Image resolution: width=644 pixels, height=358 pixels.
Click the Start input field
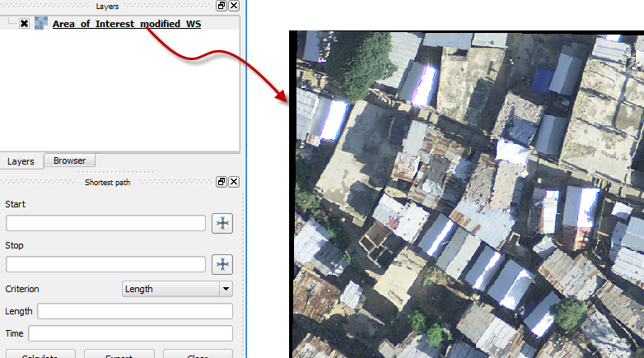click(105, 223)
